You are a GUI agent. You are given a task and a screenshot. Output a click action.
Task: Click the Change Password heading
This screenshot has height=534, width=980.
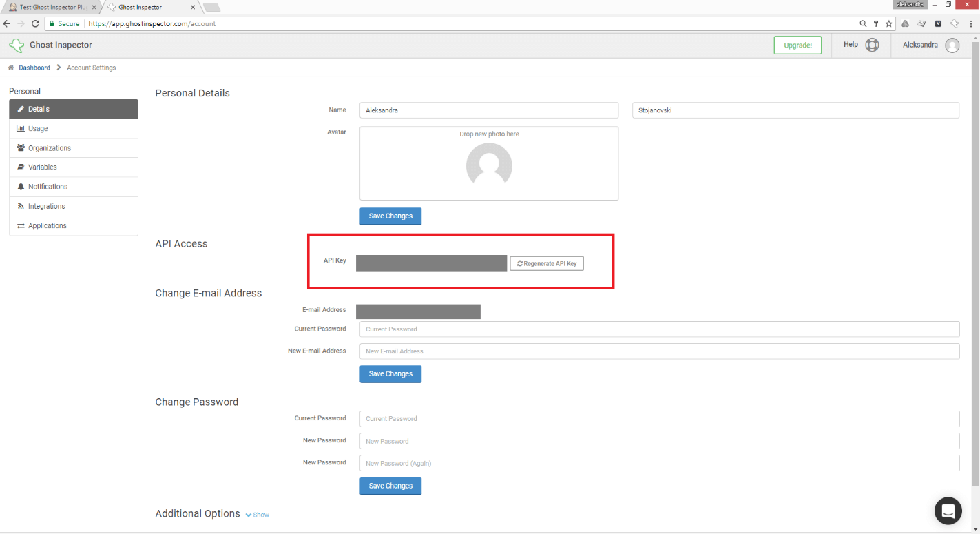(197, 402)
